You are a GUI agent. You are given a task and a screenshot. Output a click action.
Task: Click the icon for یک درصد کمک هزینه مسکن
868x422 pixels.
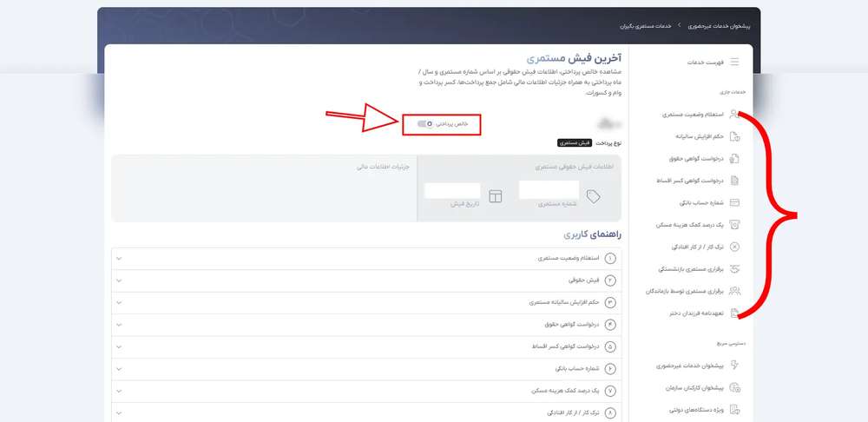[734, 225]
